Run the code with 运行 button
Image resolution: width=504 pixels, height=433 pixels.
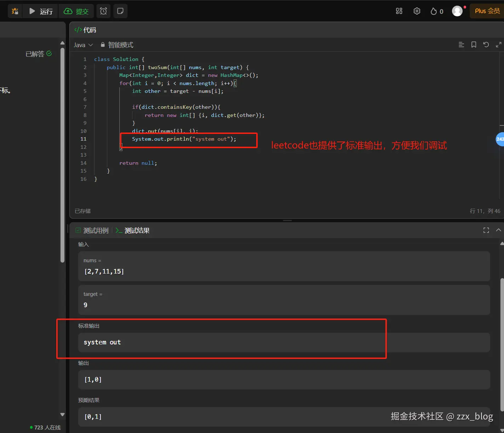click(x=41, y=11)
